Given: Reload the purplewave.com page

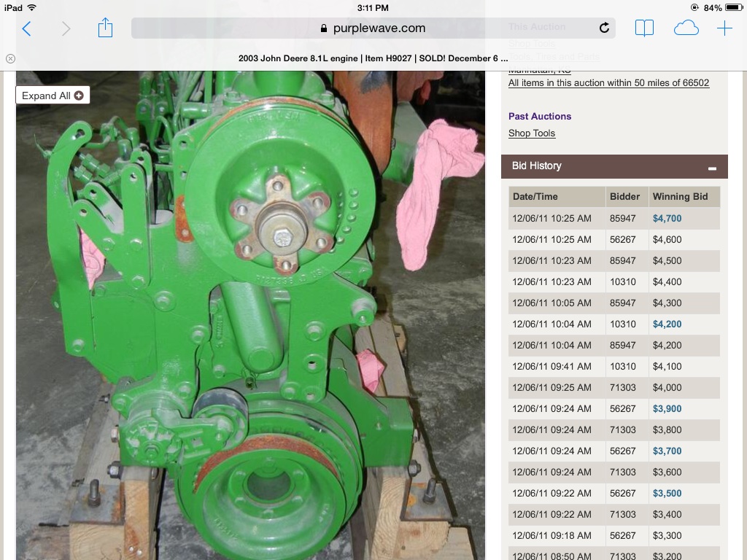Looking at the screenshot, I should (604, 28).
